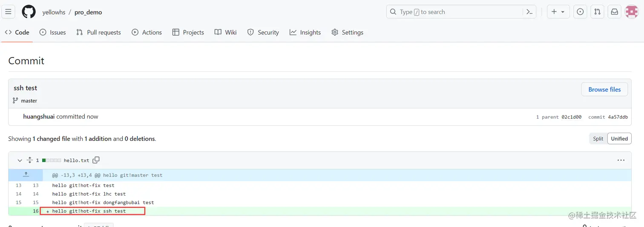Image resolution: width=644 pixels, height=227 pixels.
Task: Open the user avatar menu
Action: pos(631,12)
